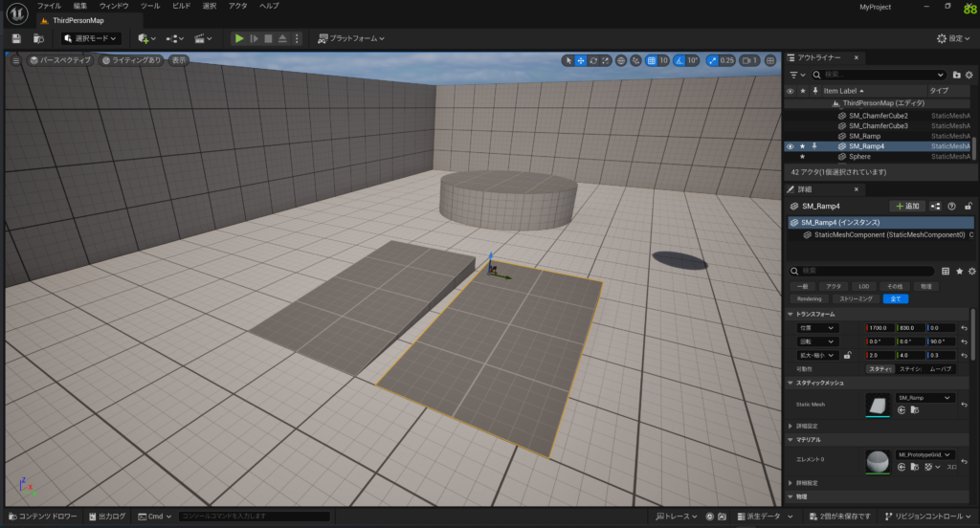Open コンテンツドロワー at the bottom bar
Viewport: 980px width, 528px height.
(42, 517)
